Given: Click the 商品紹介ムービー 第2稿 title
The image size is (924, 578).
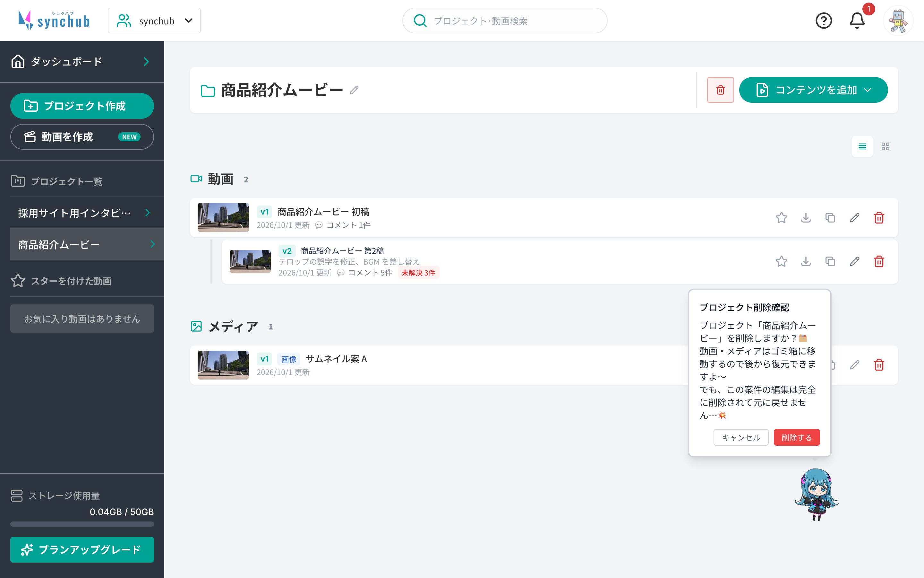Looking at the screenshot, I should pyautogui.click(x=343, y=251).
